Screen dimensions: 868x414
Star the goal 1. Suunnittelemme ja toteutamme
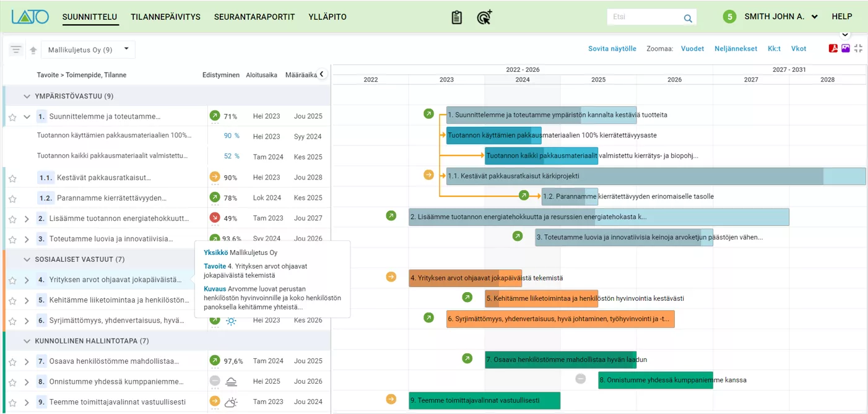click(12, 116)
